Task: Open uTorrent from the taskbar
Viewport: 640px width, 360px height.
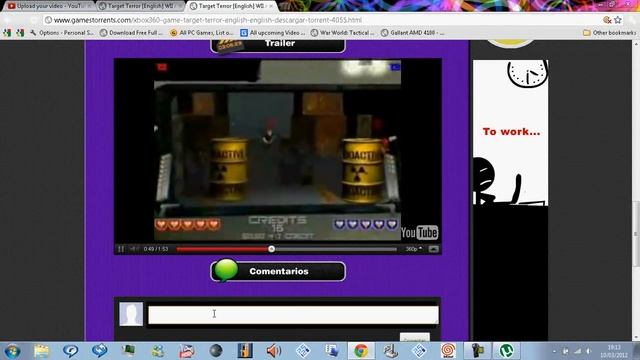Action: point(506,351)
